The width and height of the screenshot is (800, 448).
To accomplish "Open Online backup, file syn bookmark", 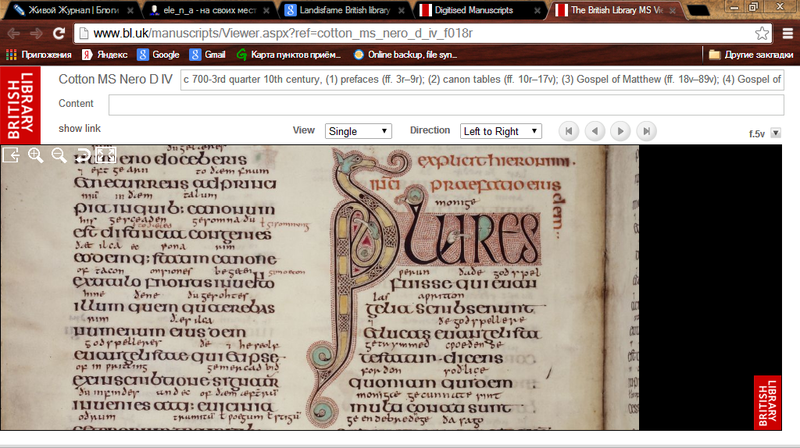I will [x=406, y=55].
